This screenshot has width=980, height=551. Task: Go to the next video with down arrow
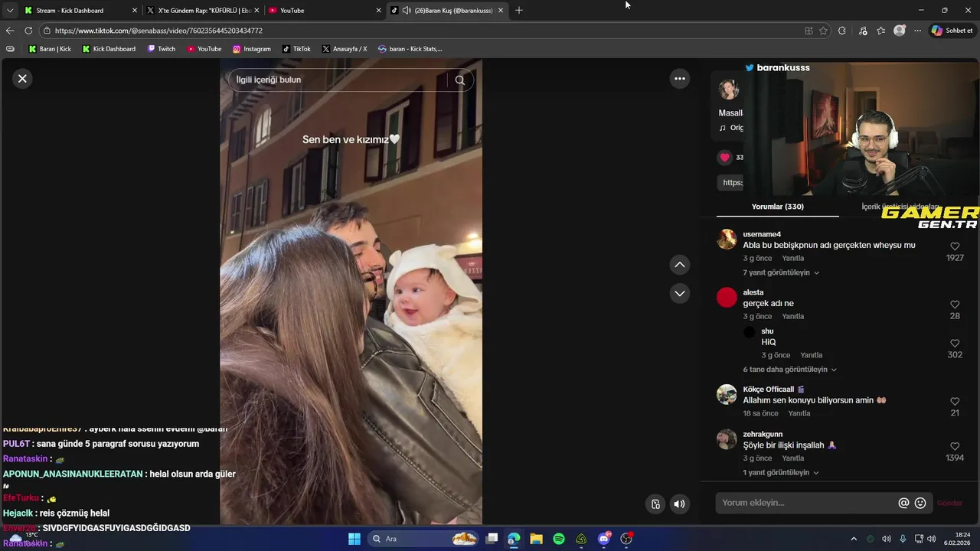[679, 293]
